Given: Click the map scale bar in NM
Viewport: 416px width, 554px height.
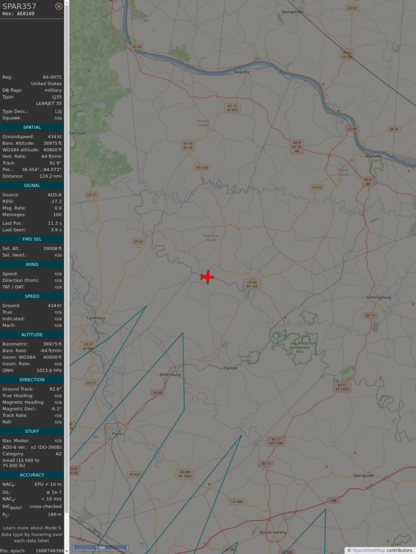Looking at the screenshot, I should pos(100,548).
